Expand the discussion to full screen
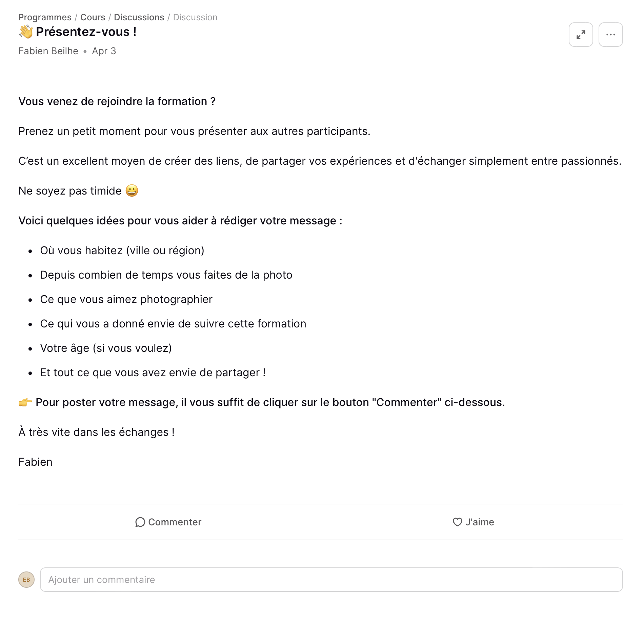This screenshot has height=644, width=644. [581, 35]
